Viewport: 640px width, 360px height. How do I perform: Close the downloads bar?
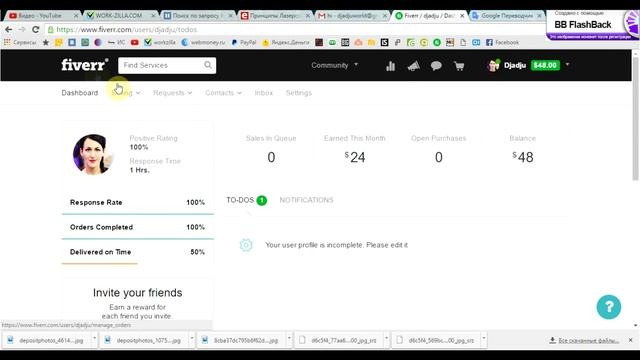[630, 340]
